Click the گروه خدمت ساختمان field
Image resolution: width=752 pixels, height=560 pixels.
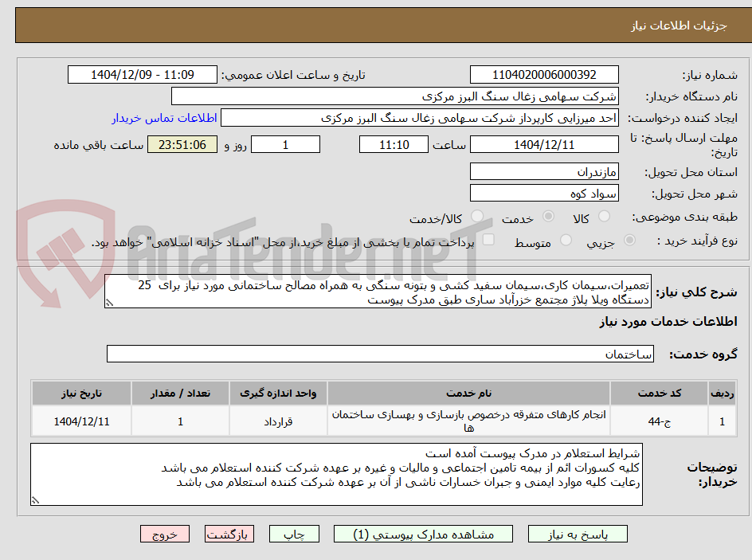(x=380, y=354)
